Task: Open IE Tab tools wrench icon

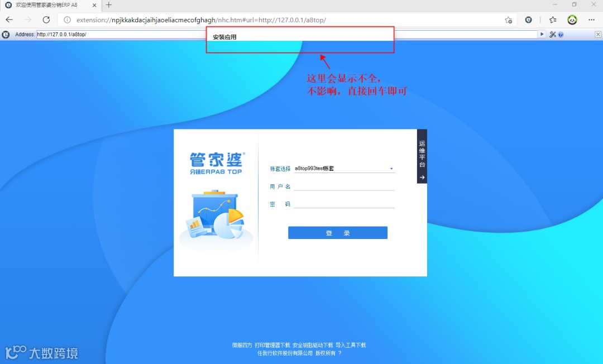Action: click(553, 34)
